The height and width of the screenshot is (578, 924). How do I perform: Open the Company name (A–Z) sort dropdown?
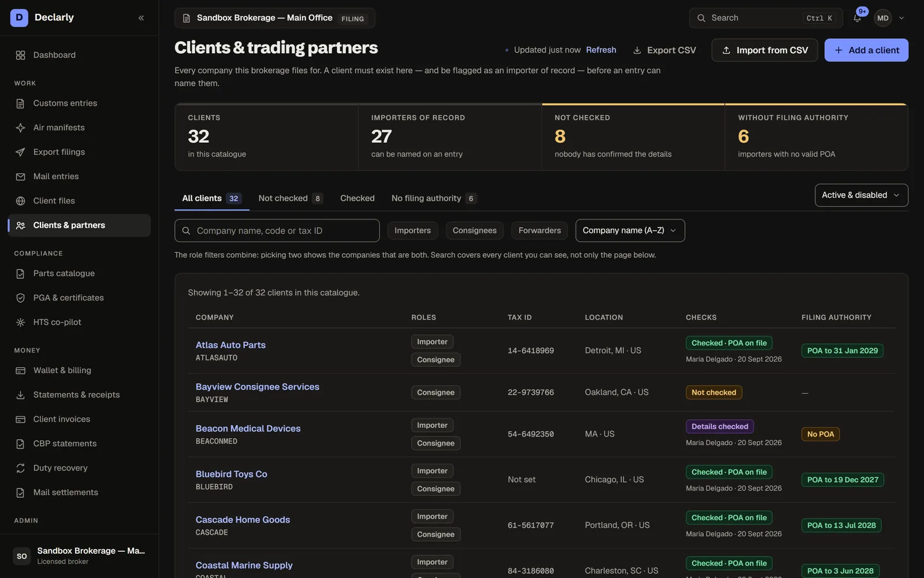630,231
